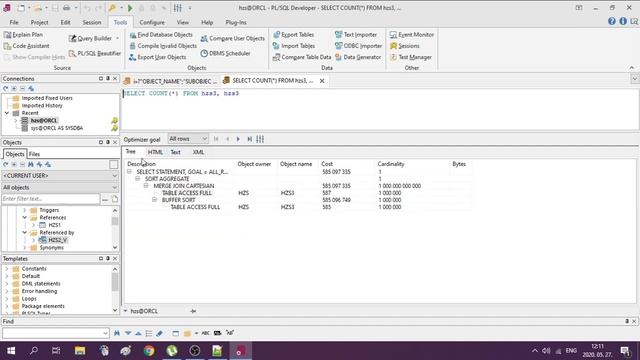This screenshot has height=360, width=640.
Task: Click the yellow key Log on icon
Action: 112,8
